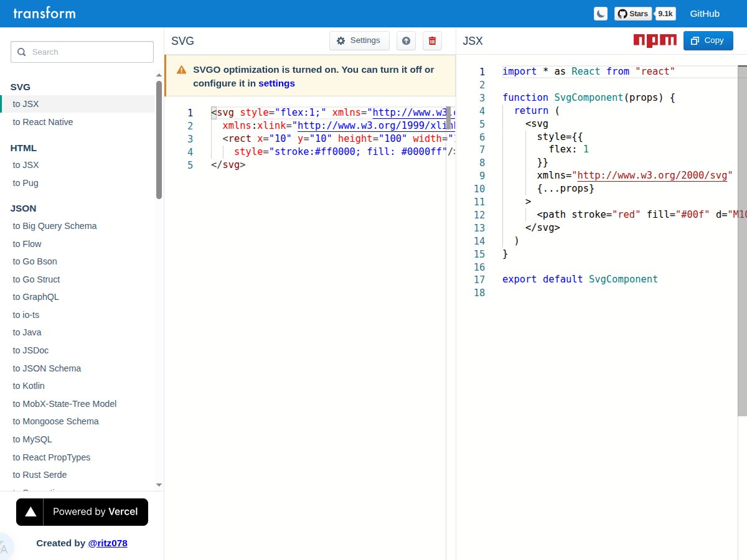Click the upload arrow icon in the SVG panel
Image resolution: width=747 pixels, height=560 pixels.
(x=406, y=40)
